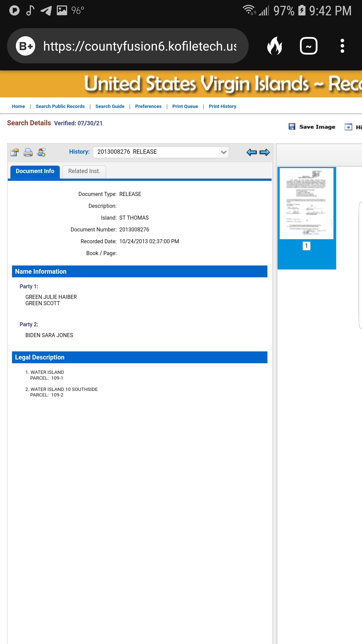The height and width of the screenshot is (644, 362).
Task: Tap the browser flame icon
Action: 275,46
